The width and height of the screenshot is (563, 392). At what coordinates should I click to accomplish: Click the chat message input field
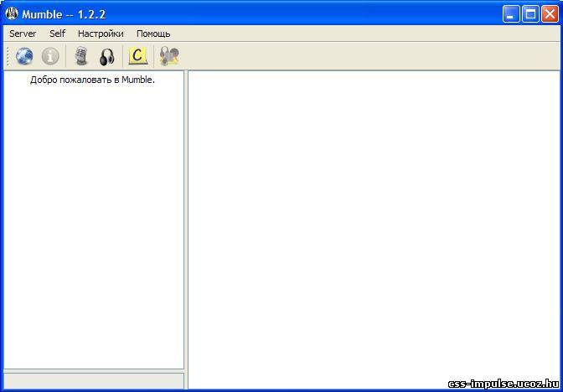(x=94, y=381)
